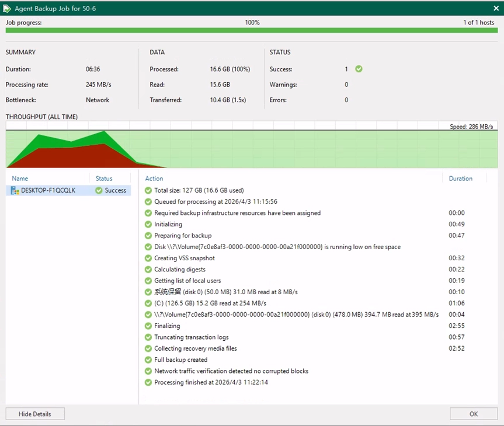Click the check icon beside Calculating digests
Viewport: 504px width, 426px height.
pyautogui.click(x=148, y=270)
